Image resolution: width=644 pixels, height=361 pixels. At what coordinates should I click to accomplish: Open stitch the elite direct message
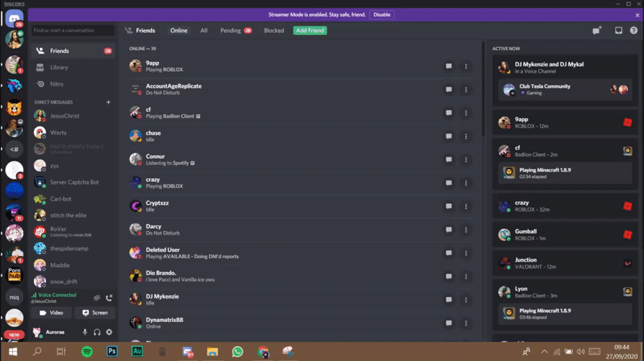pyautogui.click(x=73, y=215)
